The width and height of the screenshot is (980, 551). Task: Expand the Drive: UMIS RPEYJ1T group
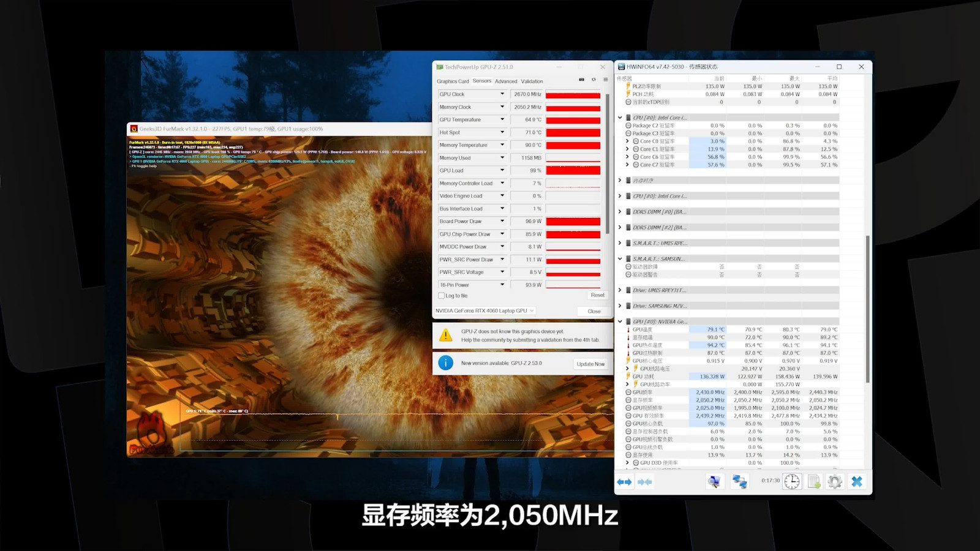click(x=620, y=290)
